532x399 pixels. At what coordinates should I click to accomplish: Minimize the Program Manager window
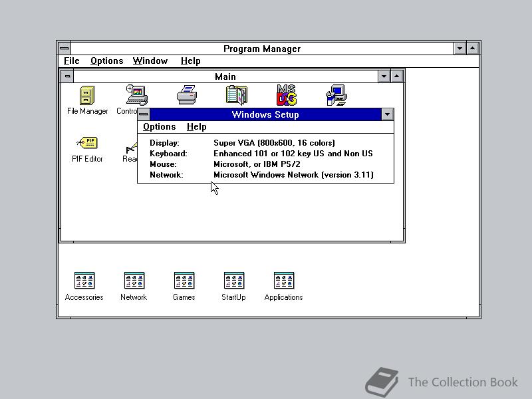[x=460, y=49]
